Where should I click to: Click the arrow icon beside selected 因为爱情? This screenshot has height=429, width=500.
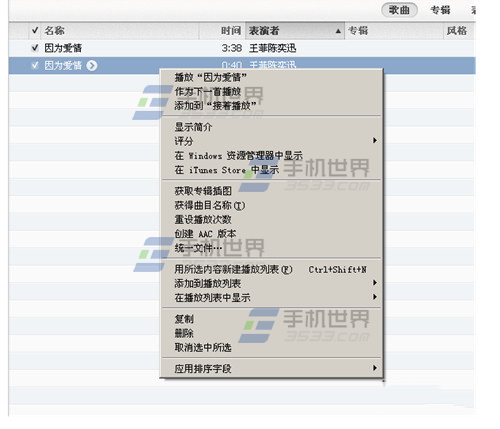(92, 66)
